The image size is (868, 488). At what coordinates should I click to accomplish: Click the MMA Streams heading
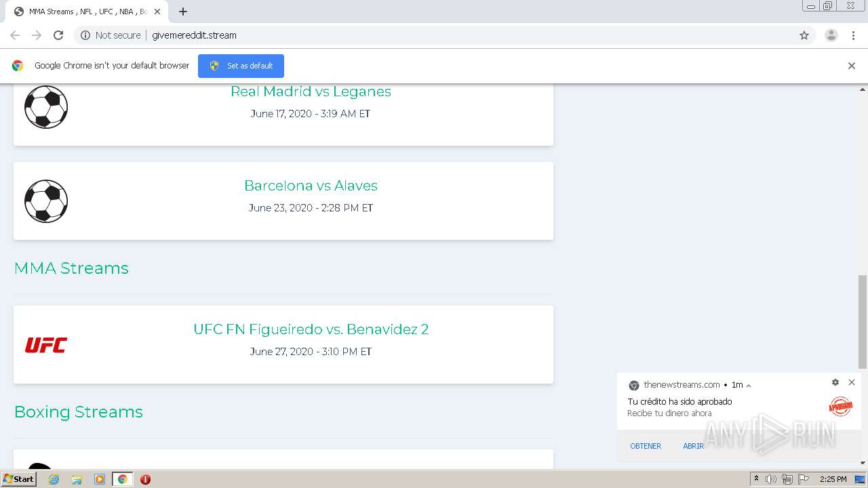pyautogui.click(x=71, y=268)
